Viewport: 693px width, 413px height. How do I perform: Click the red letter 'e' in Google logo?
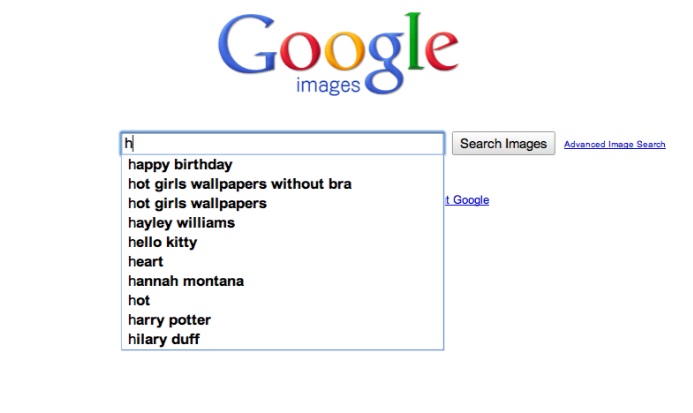(439, 57)
